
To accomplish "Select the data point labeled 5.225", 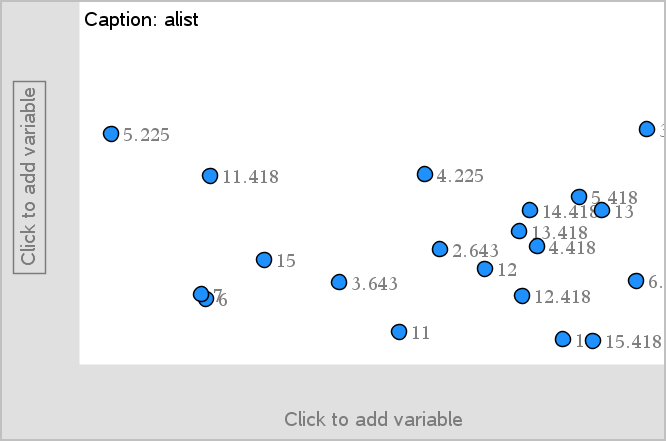I will coord(111,134).
